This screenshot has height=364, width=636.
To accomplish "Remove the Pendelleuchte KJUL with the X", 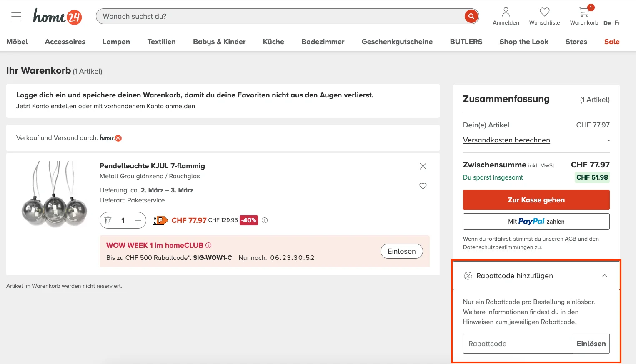I will pos(423,166).
